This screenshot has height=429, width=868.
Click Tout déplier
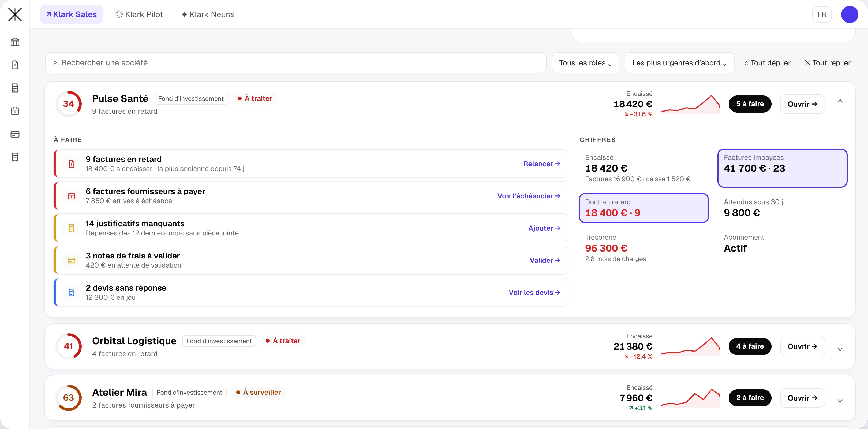[767, 63]
